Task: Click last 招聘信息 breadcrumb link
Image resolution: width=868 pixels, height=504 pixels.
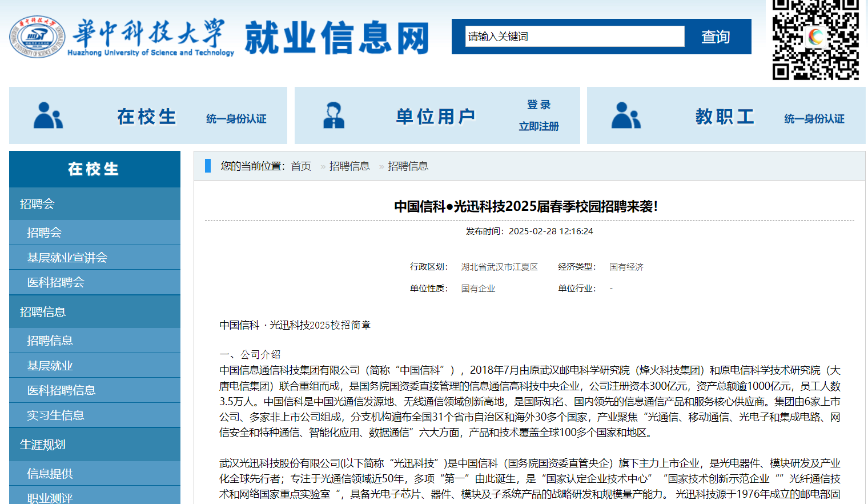Action: 408,166
